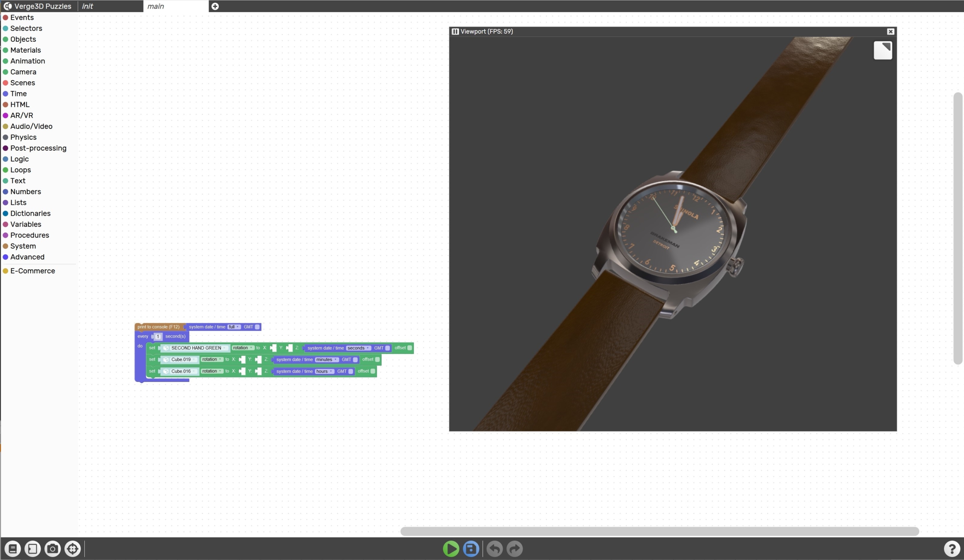964x560 pixels.
Task: Open rotation dropdown on Cube.016 row
Action: pyautogui.click(x=212, y=371)
